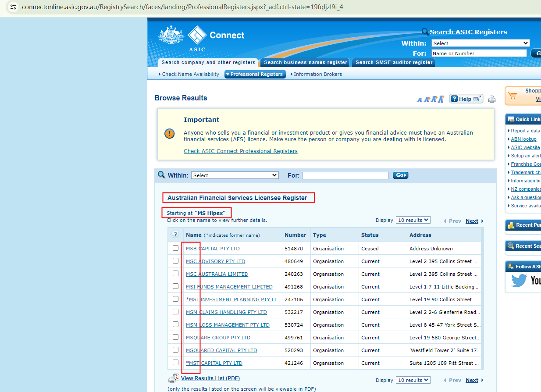Open MSI FUNDS MANAGEMENT LIMITED details
The width and height of the screenshot is (541, 392).
pyautogui.click(x=229, y=287)
